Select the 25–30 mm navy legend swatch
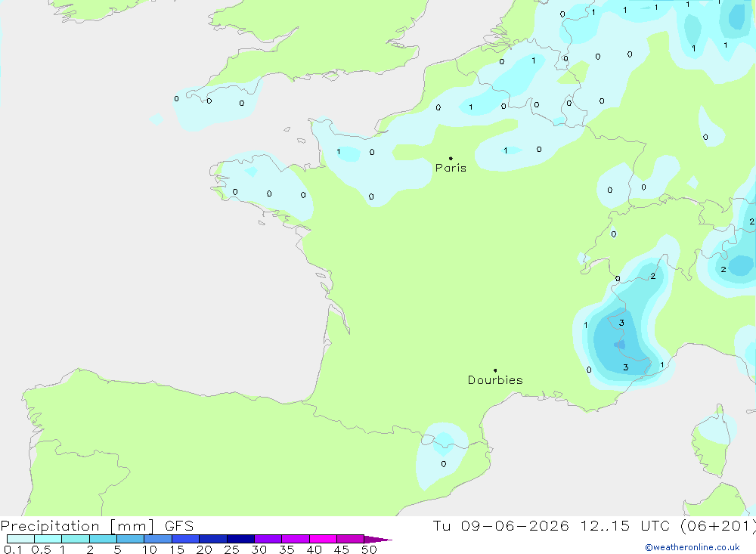Image resolution: width=756 pixels, height=554 pixels. [x=240, y=539]
